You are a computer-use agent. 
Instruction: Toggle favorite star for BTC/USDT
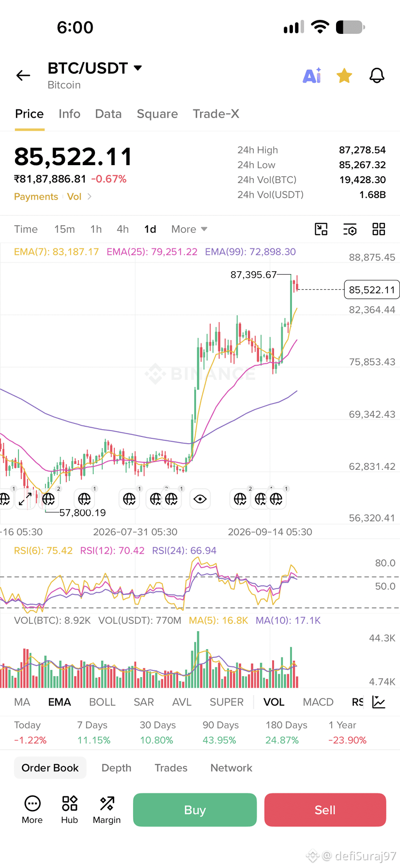pos(344,76)
